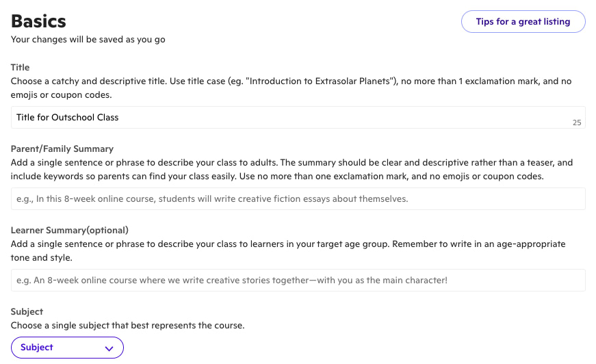The image size is (596, 364).
Task: Click the "Subject" label above the dropdown
Action: pos(27,311)
